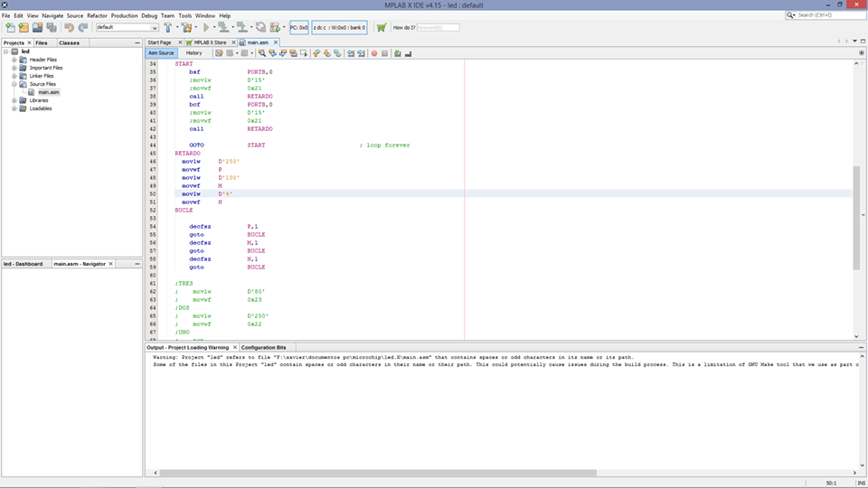The height and width of the screenshot is (488, 868).
Task: Collapse the led project tree node
Action: point(6,52)
